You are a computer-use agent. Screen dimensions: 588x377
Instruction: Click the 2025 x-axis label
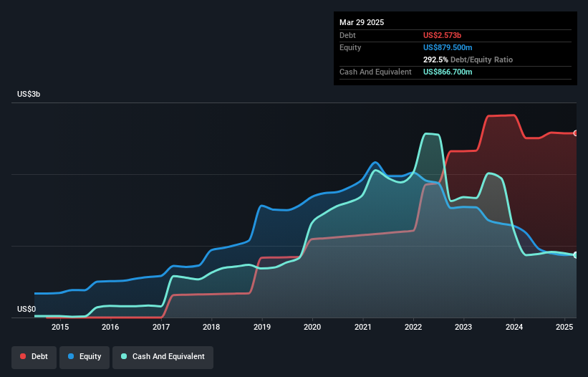[564, 327]
